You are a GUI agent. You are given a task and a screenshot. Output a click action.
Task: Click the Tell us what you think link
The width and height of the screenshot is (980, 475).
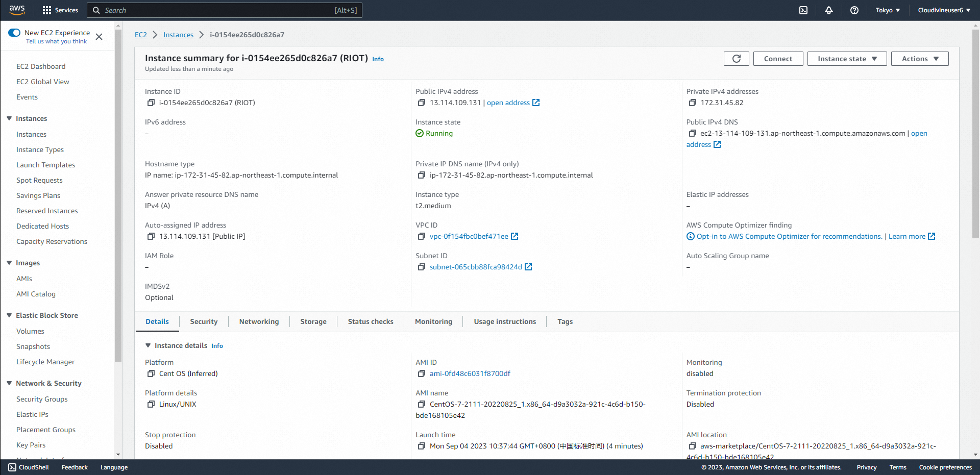(56, 41)
